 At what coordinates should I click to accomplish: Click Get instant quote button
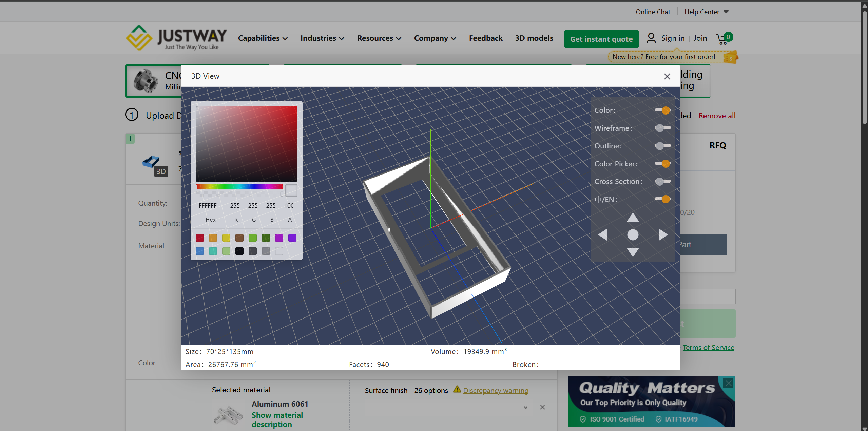tap(601, 39)
